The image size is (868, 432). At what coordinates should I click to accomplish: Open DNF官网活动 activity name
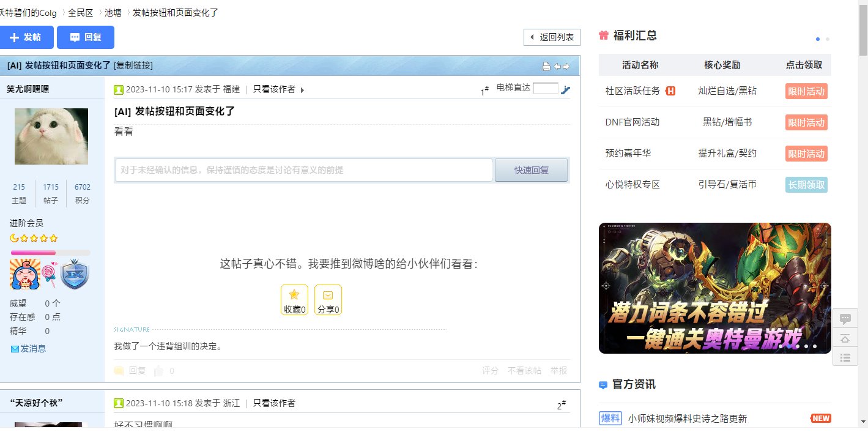point(632,122)
